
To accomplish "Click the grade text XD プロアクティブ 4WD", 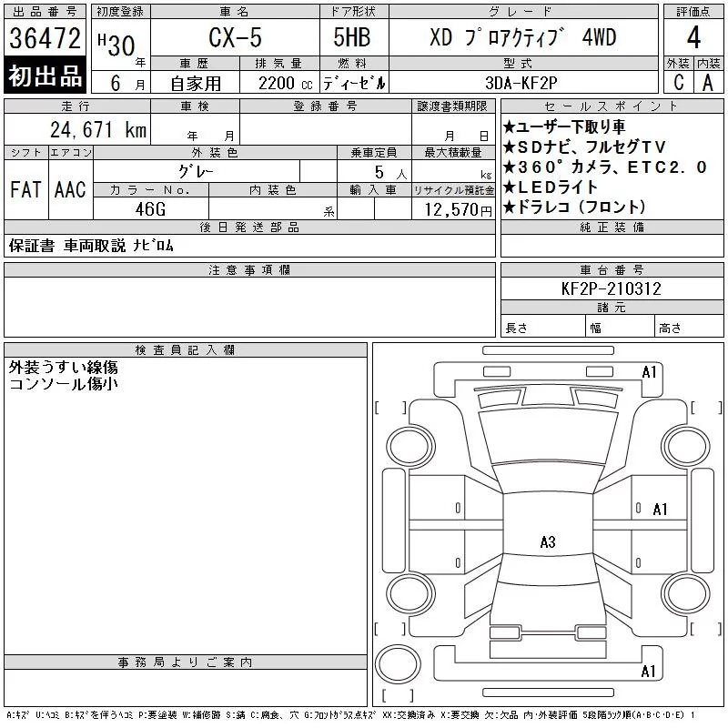I will coord(521,37).
